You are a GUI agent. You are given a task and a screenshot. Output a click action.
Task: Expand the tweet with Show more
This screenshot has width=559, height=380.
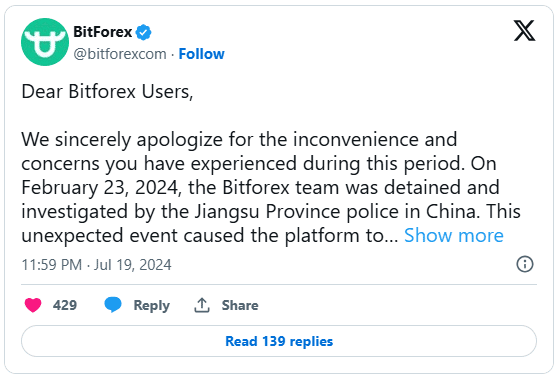pos(453,235)
